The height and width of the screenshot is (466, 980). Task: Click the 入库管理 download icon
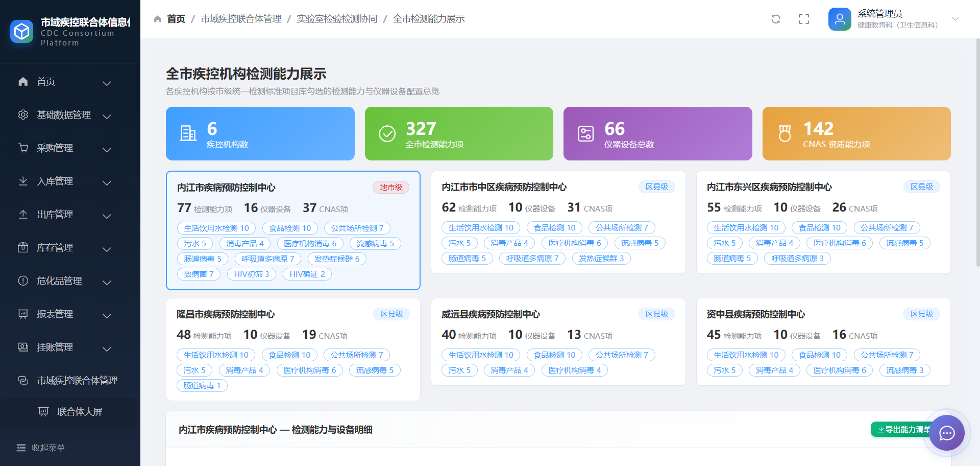[x=23, y=181]
